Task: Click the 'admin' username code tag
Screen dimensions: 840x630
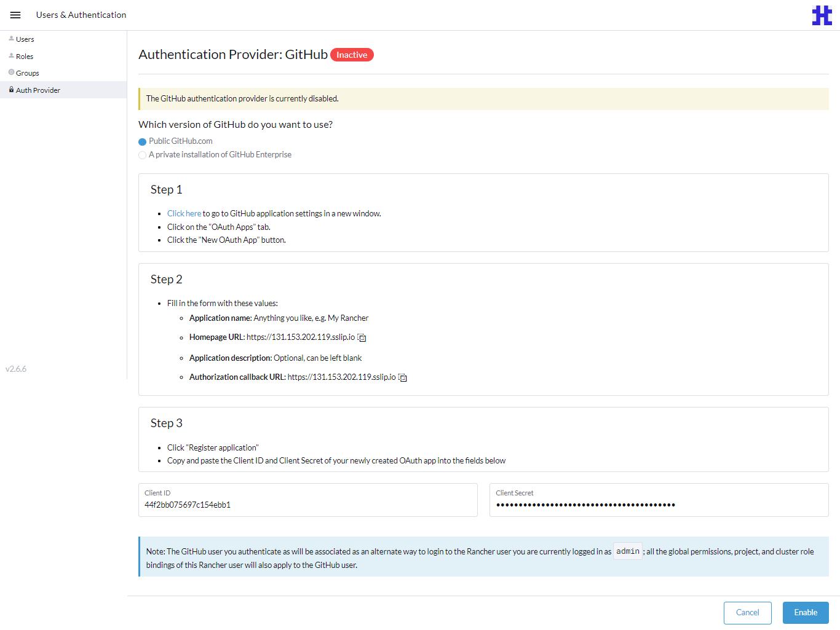Action: point(628,551)
